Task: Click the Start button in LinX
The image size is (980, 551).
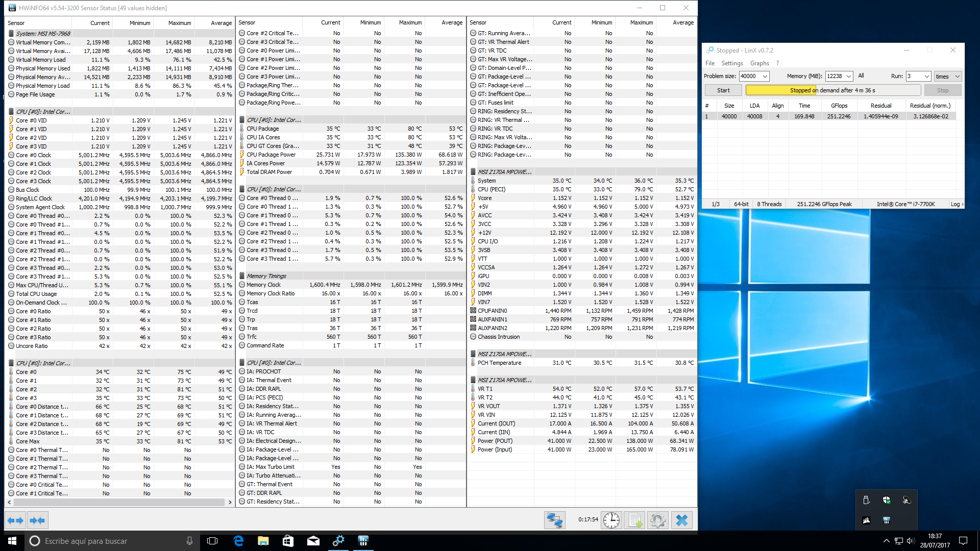Action: [723, 90]
